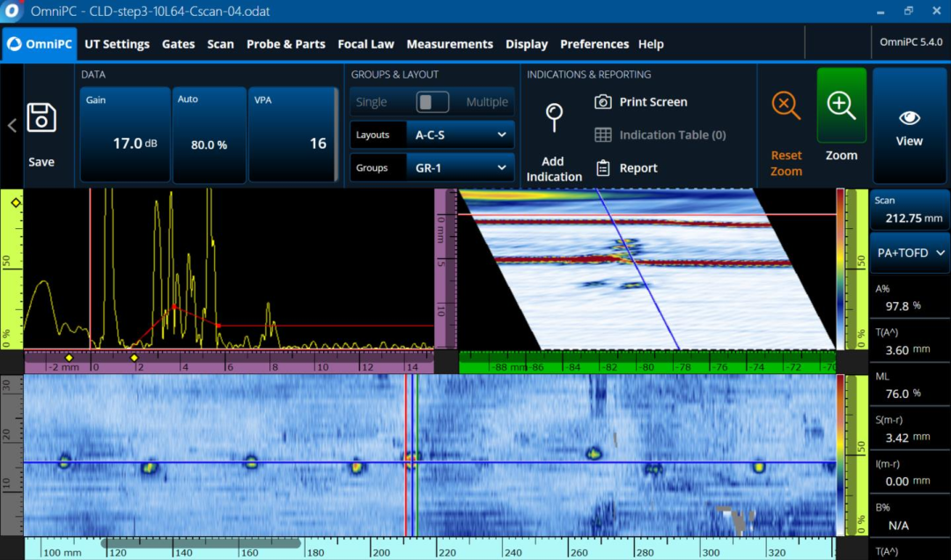
Task: Toggle the Single/Multiple group switch
Action: point(432,102)
